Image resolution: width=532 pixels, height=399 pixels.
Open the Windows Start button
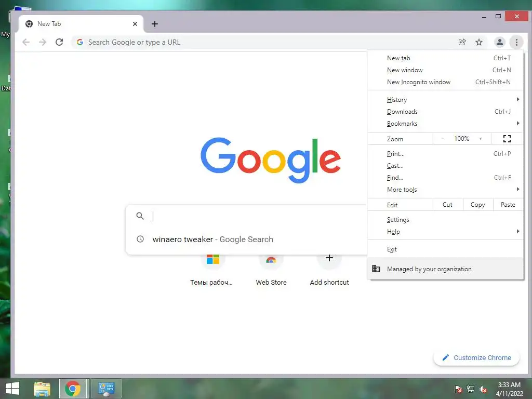click(x=12, y=389)
